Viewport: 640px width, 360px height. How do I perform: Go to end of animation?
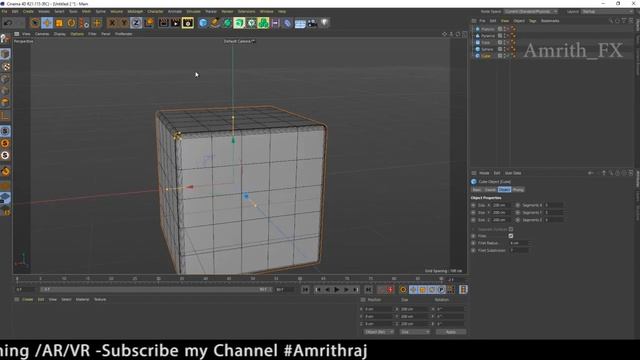click(369, 290)
